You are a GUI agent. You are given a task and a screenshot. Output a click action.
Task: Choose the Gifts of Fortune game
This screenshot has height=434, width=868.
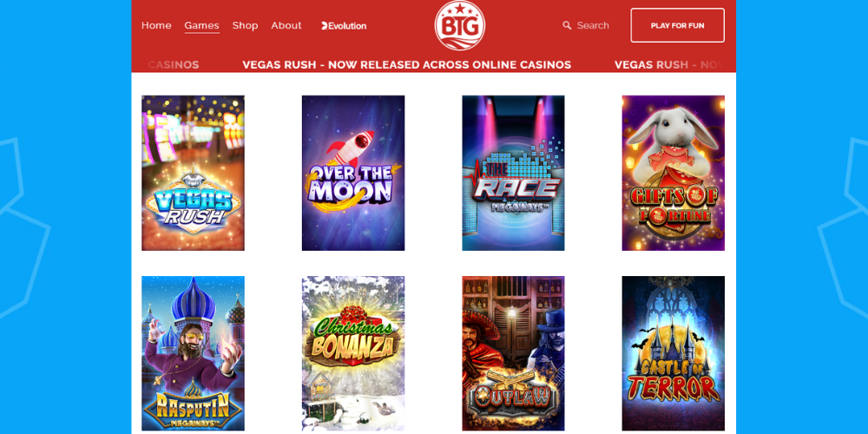click(x=674, y=174)
